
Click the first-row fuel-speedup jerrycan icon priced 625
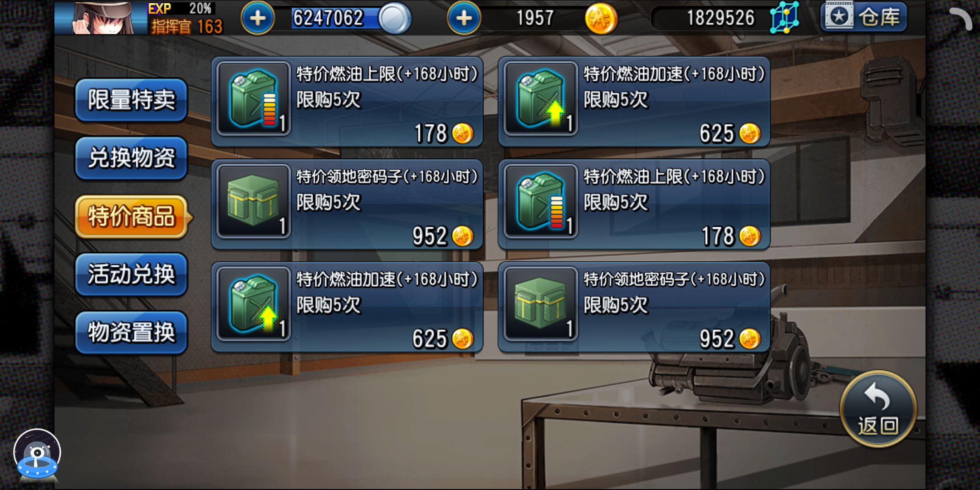click(540, 99)
